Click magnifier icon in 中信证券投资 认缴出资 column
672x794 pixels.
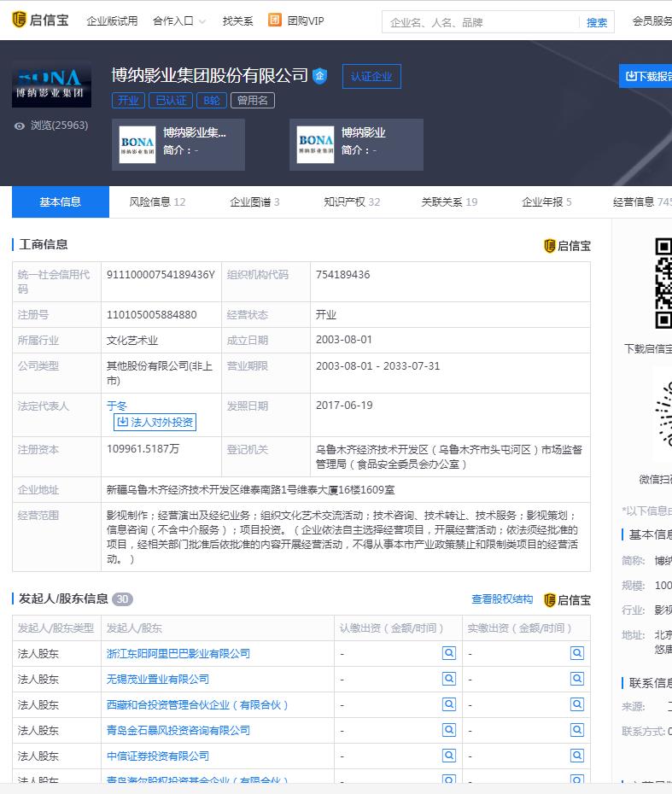click(x=448, y=756)
